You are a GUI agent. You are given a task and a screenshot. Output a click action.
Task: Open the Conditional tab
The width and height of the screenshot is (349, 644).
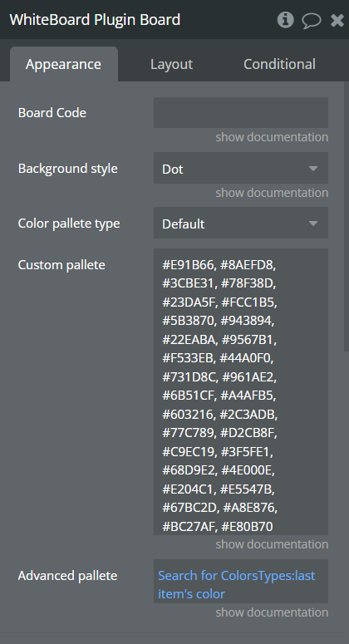click(279, 64)
